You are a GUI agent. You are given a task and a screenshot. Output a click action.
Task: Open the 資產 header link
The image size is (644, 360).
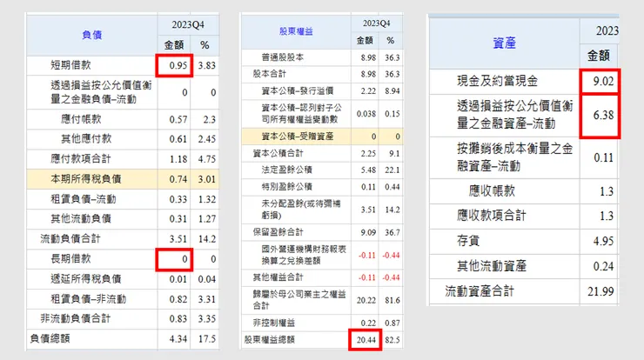[504, 43]
